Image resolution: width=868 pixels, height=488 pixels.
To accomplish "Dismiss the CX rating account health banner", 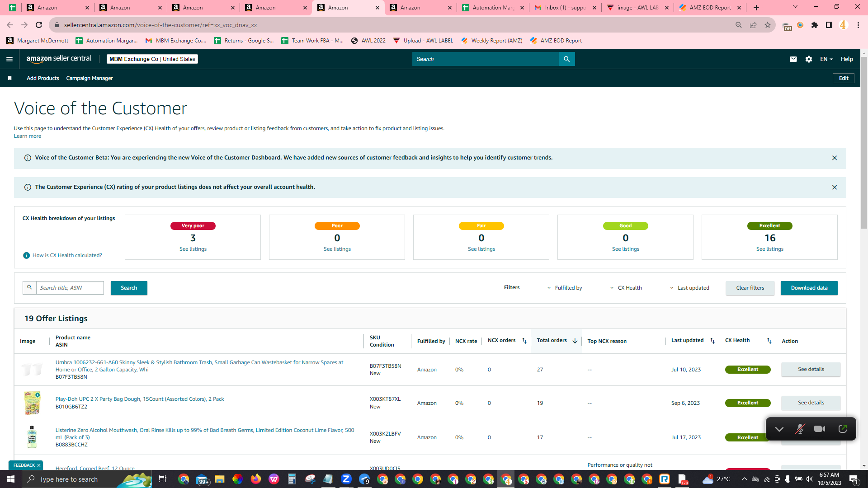I will click(835, 188).
